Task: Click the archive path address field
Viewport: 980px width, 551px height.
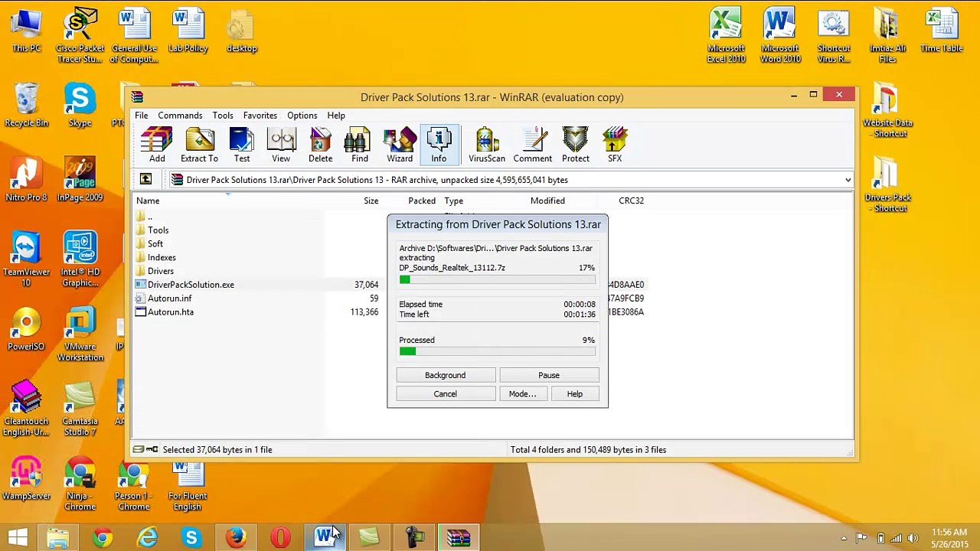Action: tap(509, 180)
